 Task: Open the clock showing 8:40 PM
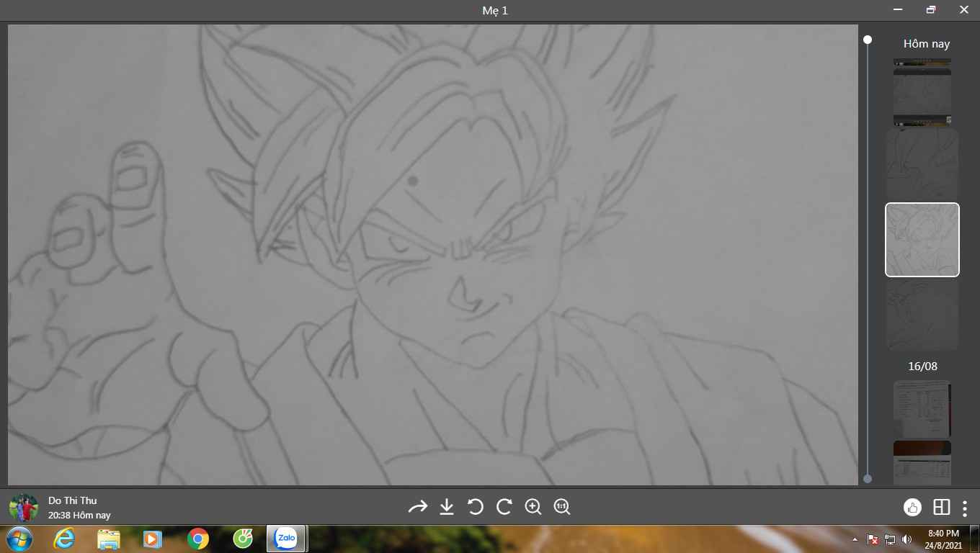pos(943,539)
